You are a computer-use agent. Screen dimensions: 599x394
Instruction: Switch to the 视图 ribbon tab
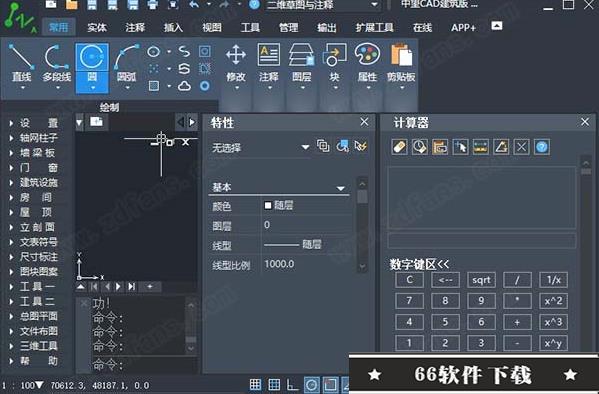212,28
